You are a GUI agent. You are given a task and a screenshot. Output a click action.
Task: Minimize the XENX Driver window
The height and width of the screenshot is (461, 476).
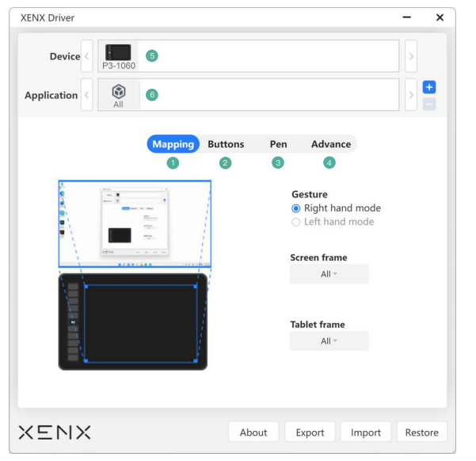(406, 17)
